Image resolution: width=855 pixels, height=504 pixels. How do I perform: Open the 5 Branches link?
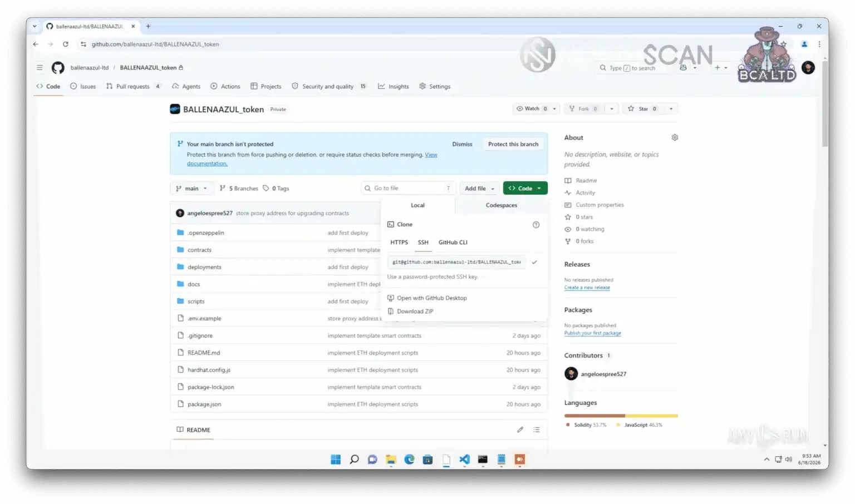(x=239, y=189)
